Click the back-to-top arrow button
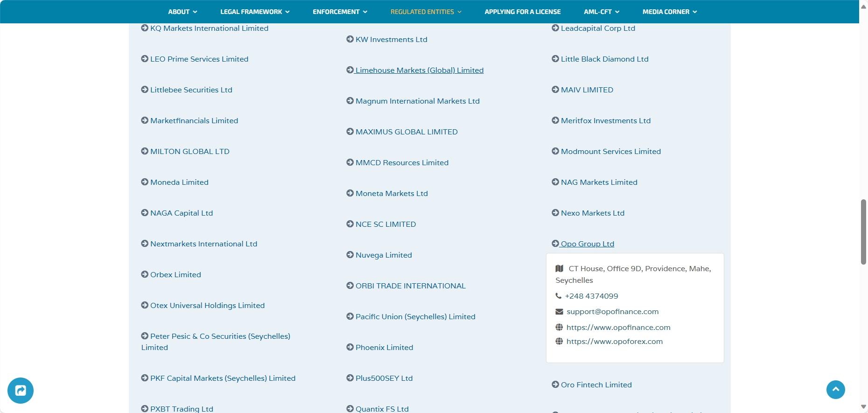The width and height of the screenshot is (868, 413). (836, 389)
